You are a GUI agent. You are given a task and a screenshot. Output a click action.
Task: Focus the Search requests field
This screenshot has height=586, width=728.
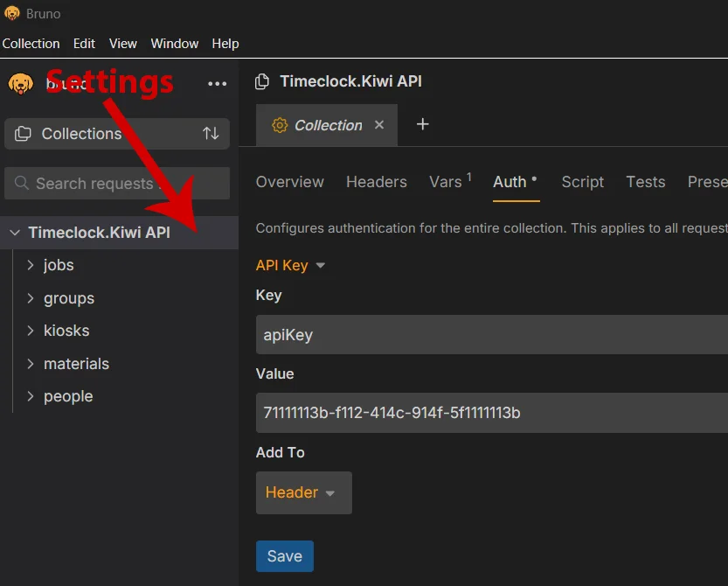[117, 183]
